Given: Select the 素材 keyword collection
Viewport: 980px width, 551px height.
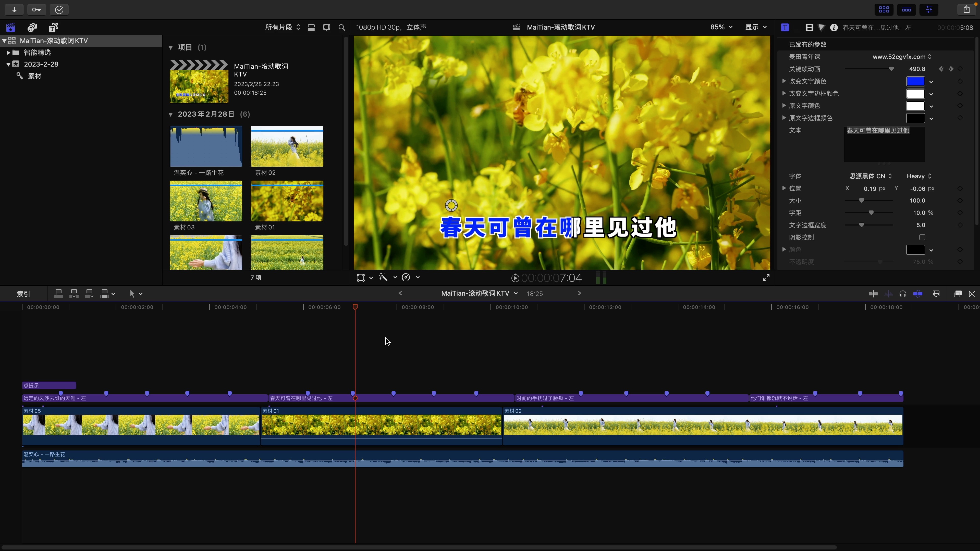Looking at the screenshot, I should (x=34, y=76).
